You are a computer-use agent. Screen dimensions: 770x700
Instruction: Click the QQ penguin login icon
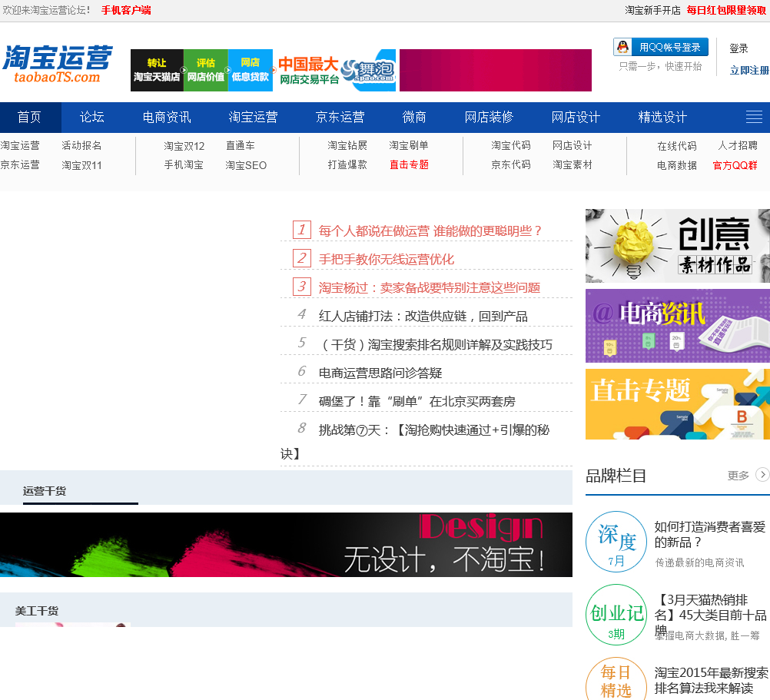(622, 47)
